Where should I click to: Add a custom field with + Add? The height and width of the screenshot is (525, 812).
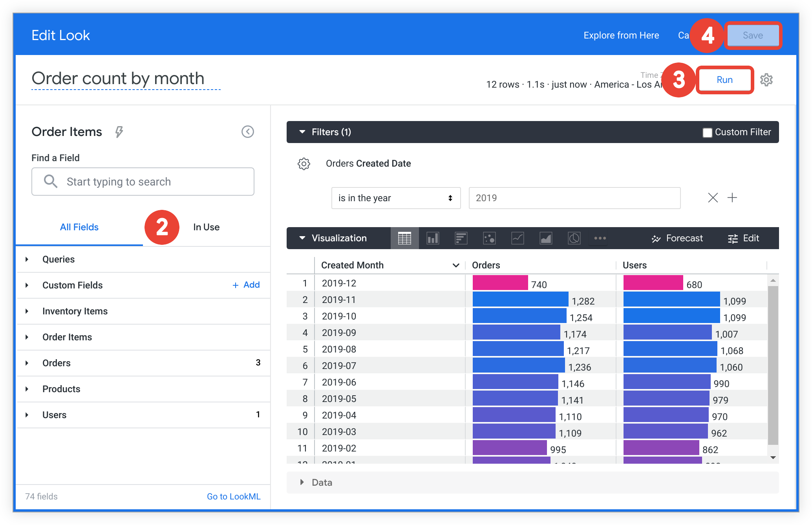tap(246, 285)
